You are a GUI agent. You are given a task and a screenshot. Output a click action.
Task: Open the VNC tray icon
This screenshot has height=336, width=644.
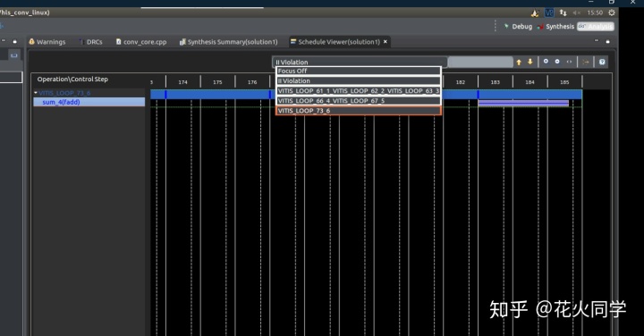tap(549, 13)
